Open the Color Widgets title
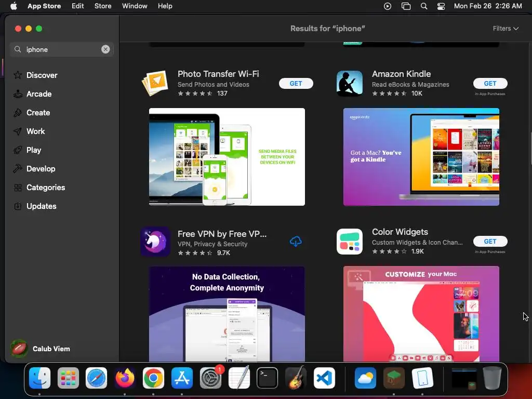 400,232
